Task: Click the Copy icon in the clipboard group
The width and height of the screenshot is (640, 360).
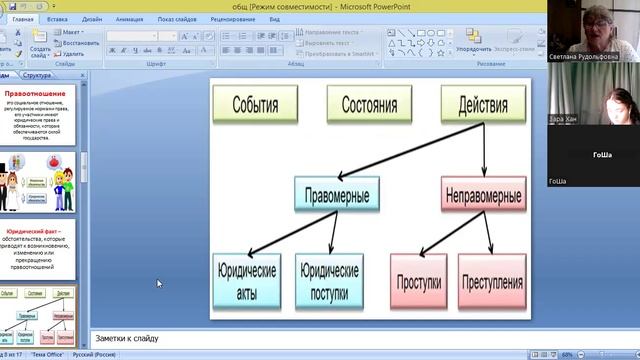Action: click(x=18, y=43)
